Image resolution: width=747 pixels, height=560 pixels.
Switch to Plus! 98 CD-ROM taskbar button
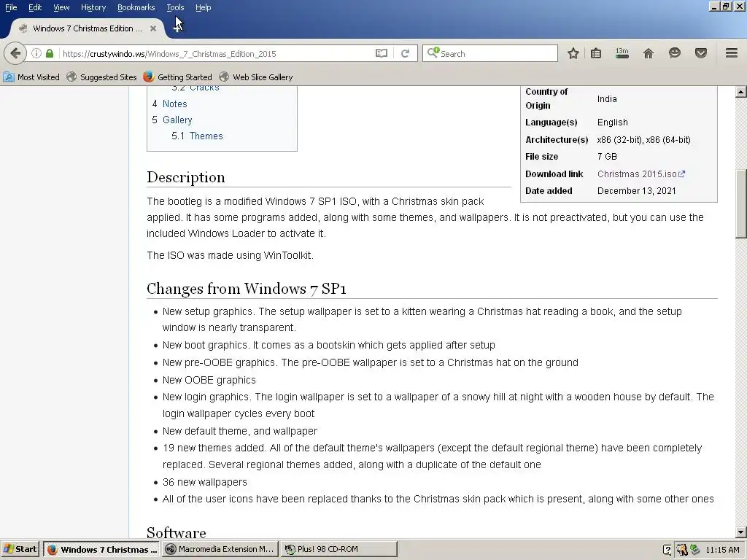[338, 549]
